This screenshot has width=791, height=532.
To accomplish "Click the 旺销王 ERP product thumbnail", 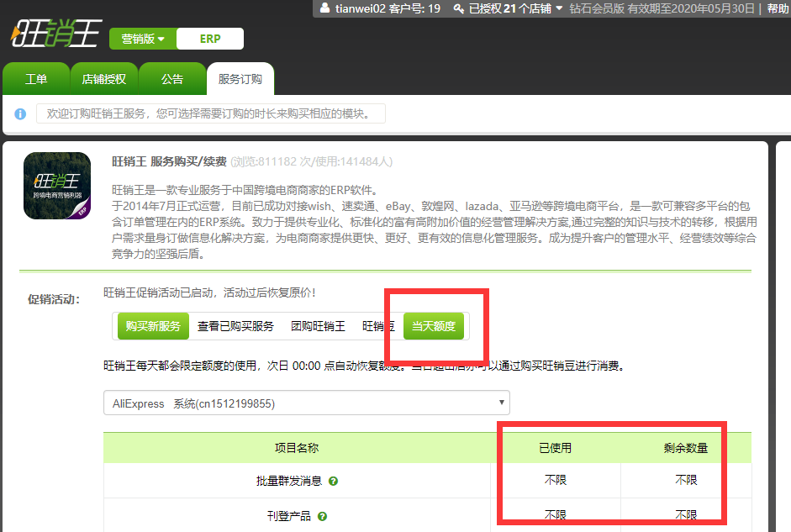I will 57,186.
